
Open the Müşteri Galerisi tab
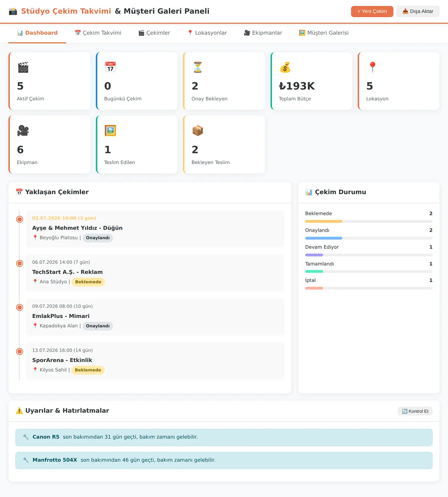[x=324, y=33]
